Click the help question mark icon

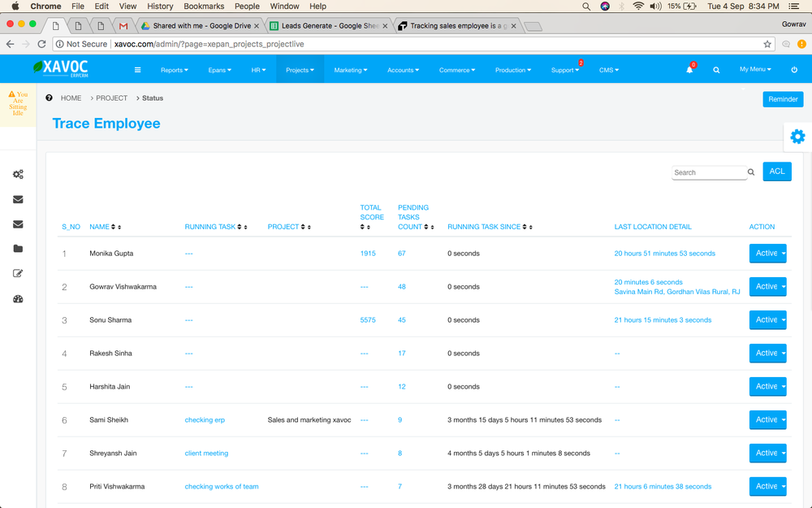tap(49, 98)
